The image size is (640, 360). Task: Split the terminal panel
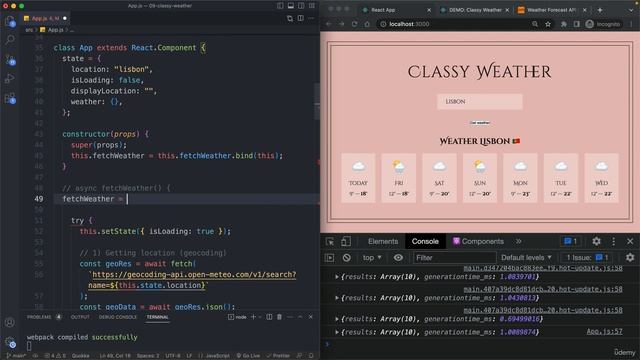coord(269,317)
